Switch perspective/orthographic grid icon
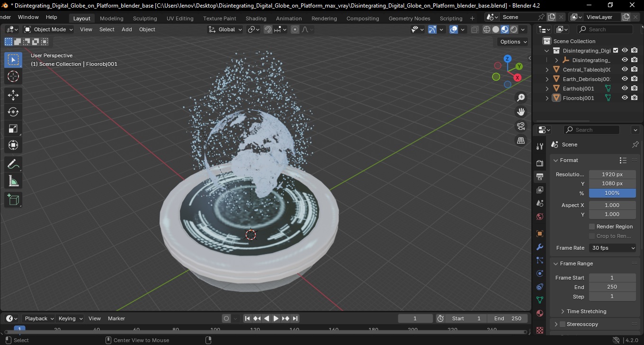 tap(521, 140)
